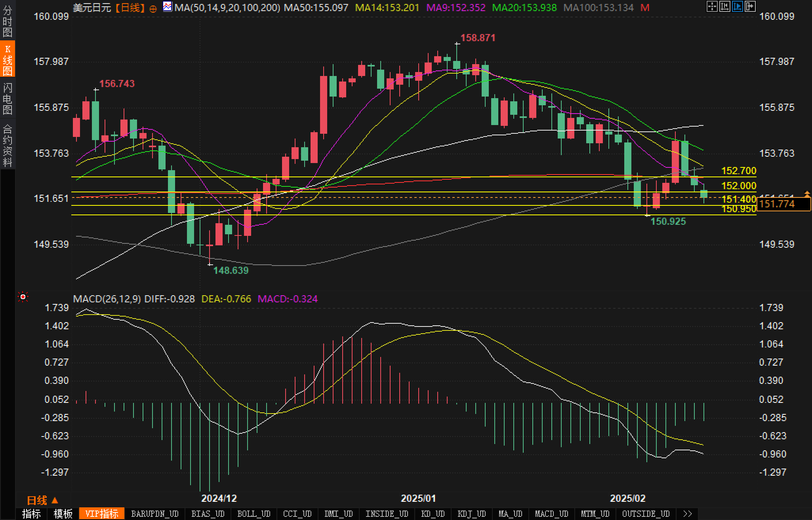Click the orange circle icon beside 日线 title
Image resolution: width=812 pixels, height=520 pixels.
pyautogui.click(x=153, y=9)
